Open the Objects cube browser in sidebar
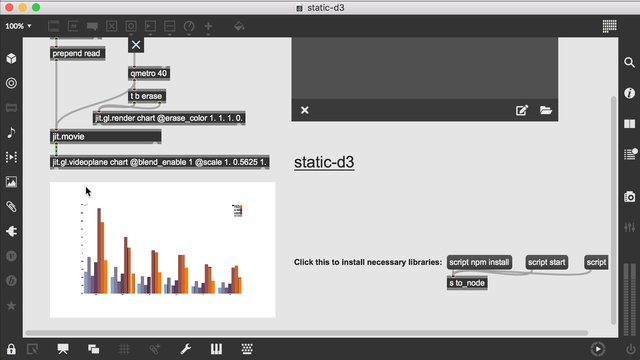640x360 pixels. [11, 58]
